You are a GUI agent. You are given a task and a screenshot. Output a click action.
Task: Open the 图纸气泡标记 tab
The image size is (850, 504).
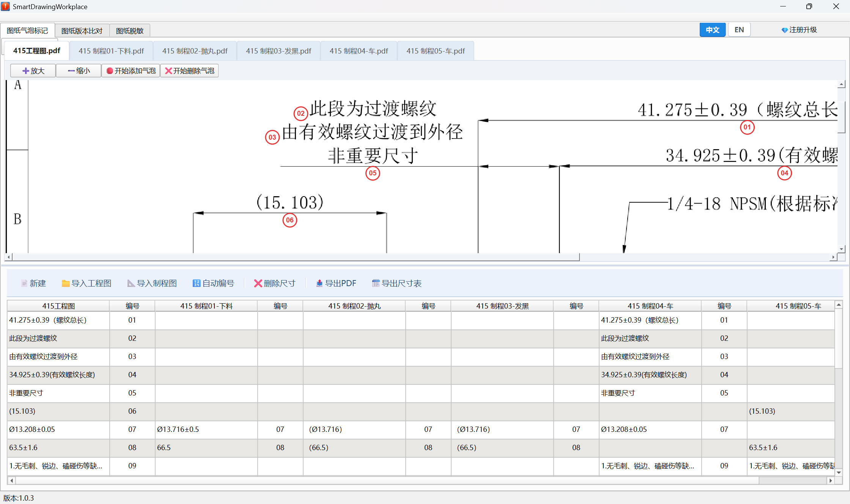pos(28,30)
